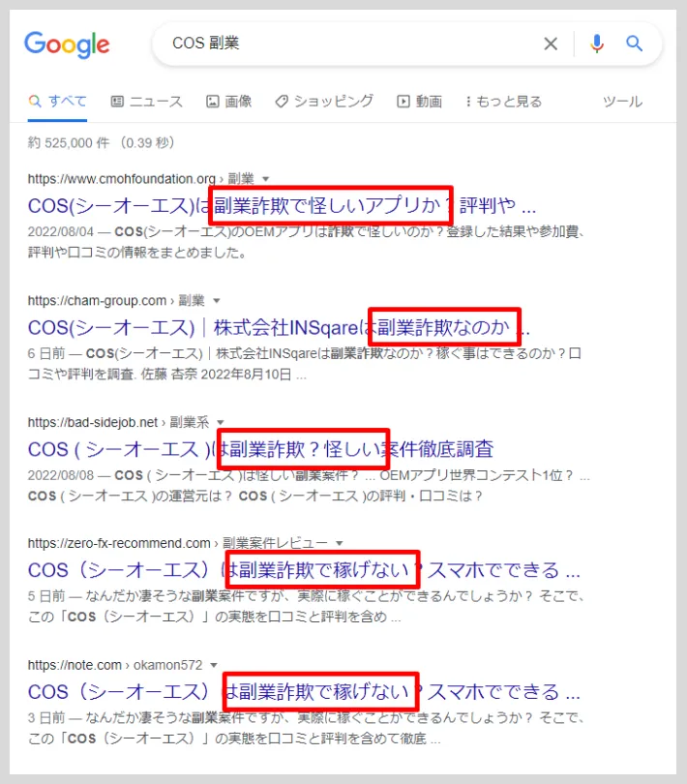Expand arrow next to bad-sidejob.net URL
Screen dimensions: 687x784
(221, 422)
